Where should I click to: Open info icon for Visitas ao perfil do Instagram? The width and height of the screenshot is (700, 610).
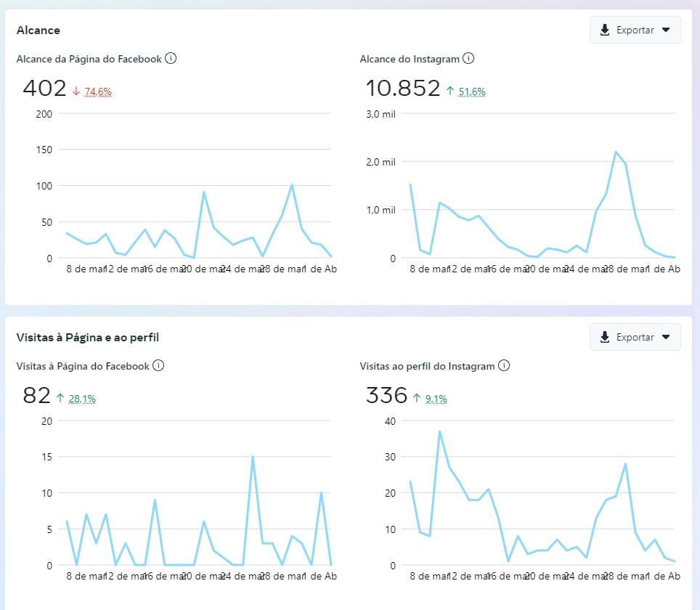point(504,366)
